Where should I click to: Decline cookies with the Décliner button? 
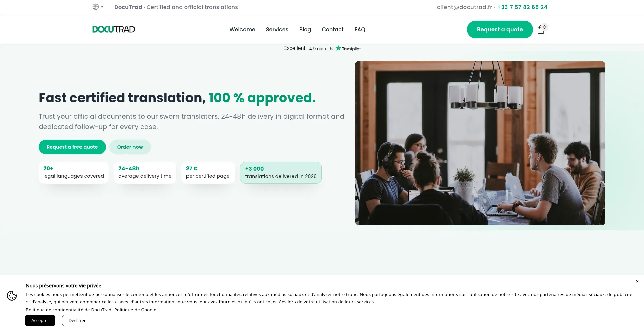click(x=77, y=320)
